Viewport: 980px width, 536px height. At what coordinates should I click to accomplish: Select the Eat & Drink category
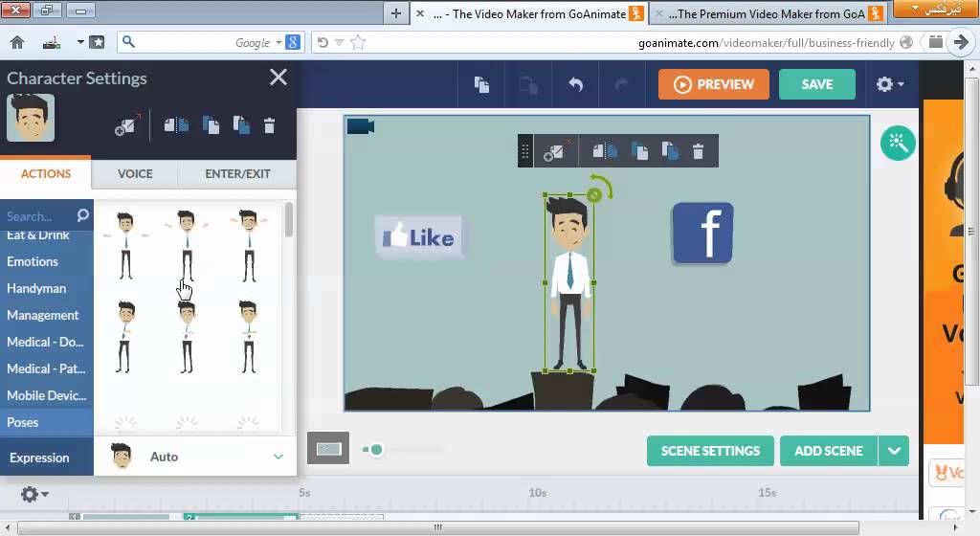pos(38,234)
